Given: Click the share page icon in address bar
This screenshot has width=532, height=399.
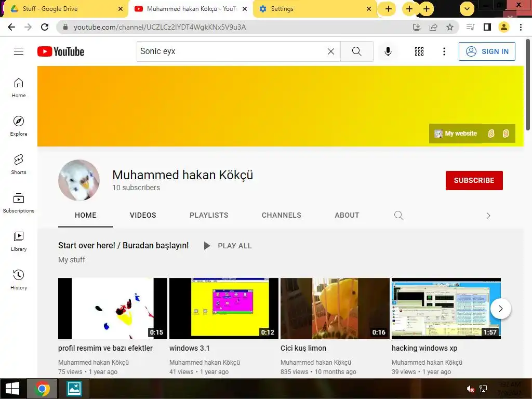Looking at the screenshot, I should (x=433, y=27).
